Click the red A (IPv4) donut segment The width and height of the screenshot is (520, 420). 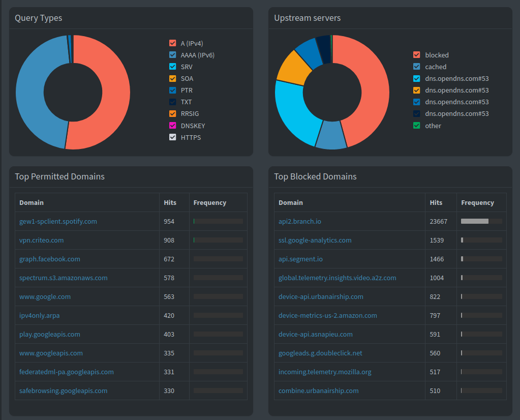pos(116,93)
